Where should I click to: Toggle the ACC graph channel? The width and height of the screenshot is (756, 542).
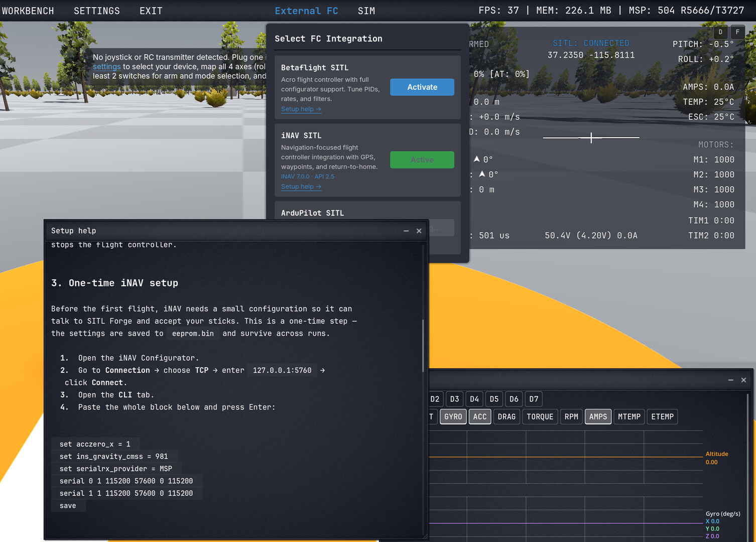click(x=480, y=417)
